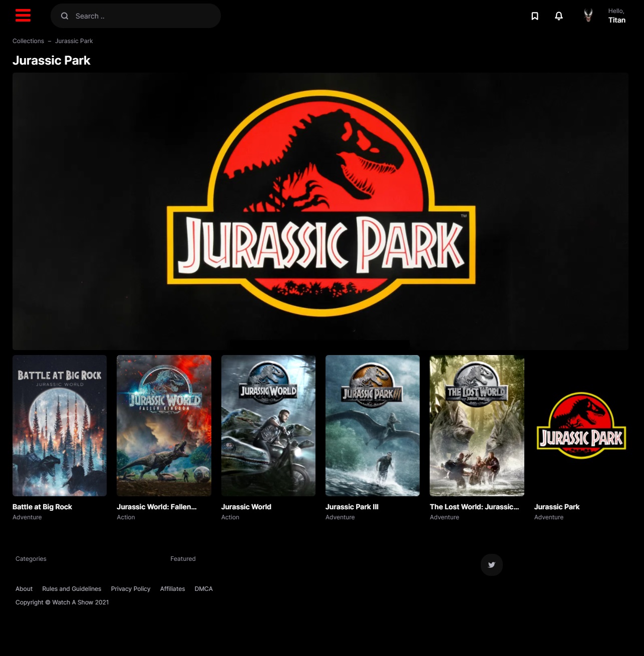Viewport: 644px width, 656px height.
Task: Open Rules and Guidelines link
Action: click(72, 589)
